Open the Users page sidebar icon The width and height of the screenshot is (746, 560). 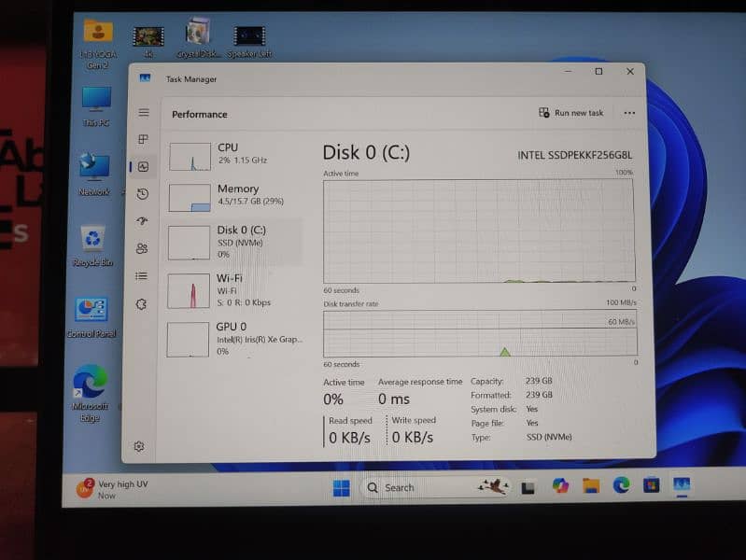pyautogui.click(x=142, y=249)
